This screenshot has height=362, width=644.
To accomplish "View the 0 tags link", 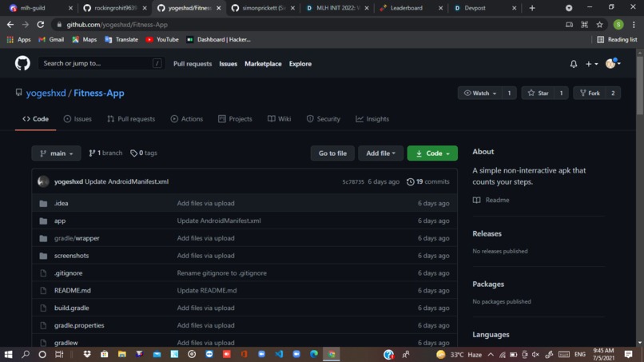I will pos(144,153).
